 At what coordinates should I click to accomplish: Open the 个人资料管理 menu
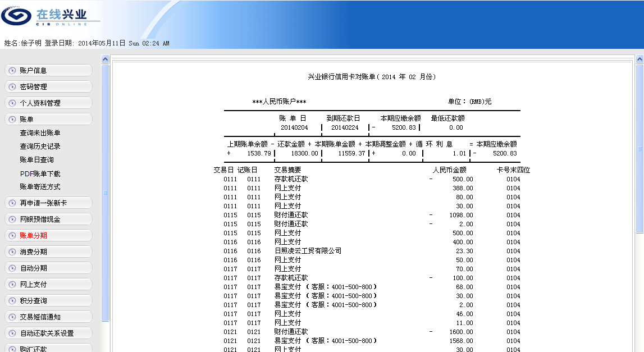[48, 103]
